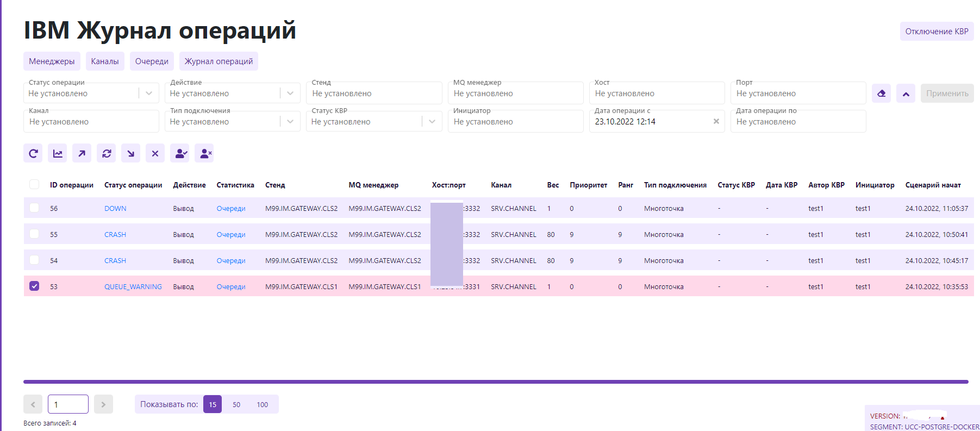The width and height of the screenshot is (980, 431).
Task: Click the Отключение КВР button
Action: [937, 32]
